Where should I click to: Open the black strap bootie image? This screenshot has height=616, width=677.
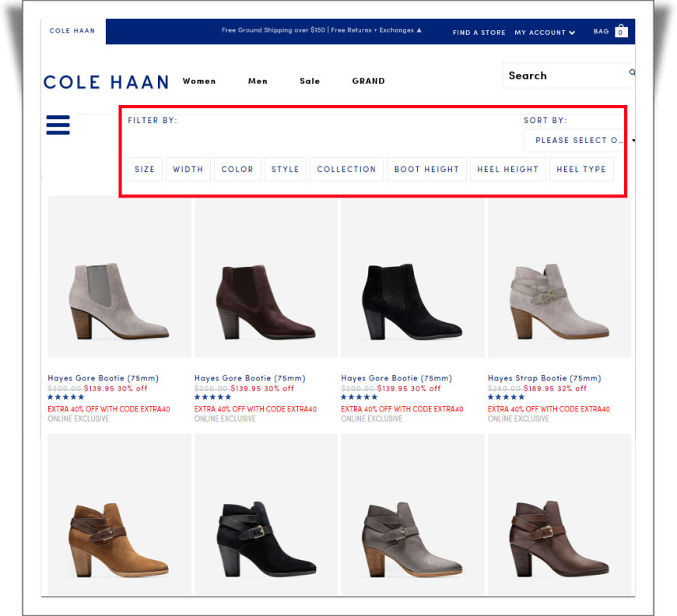point(266,515)
